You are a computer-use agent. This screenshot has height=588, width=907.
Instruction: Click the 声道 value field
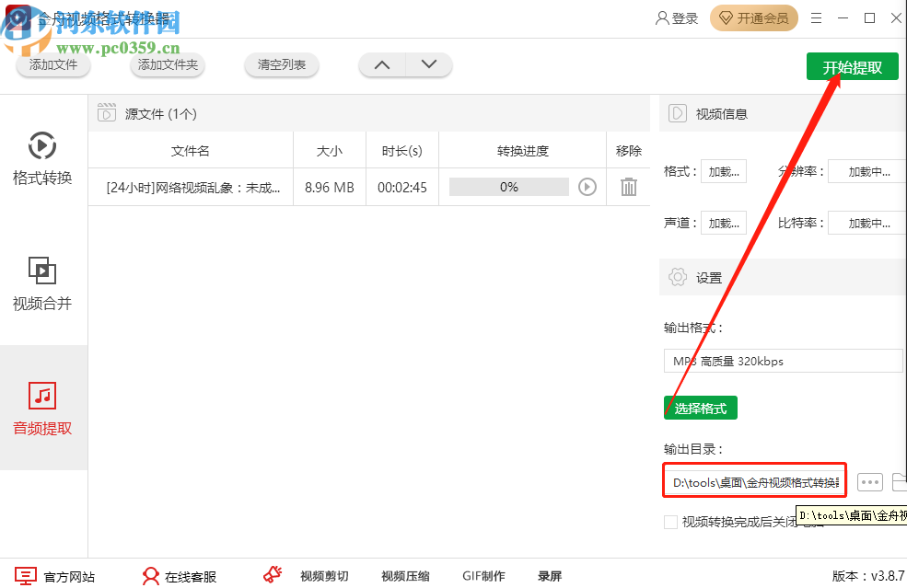tap(724, 223)
